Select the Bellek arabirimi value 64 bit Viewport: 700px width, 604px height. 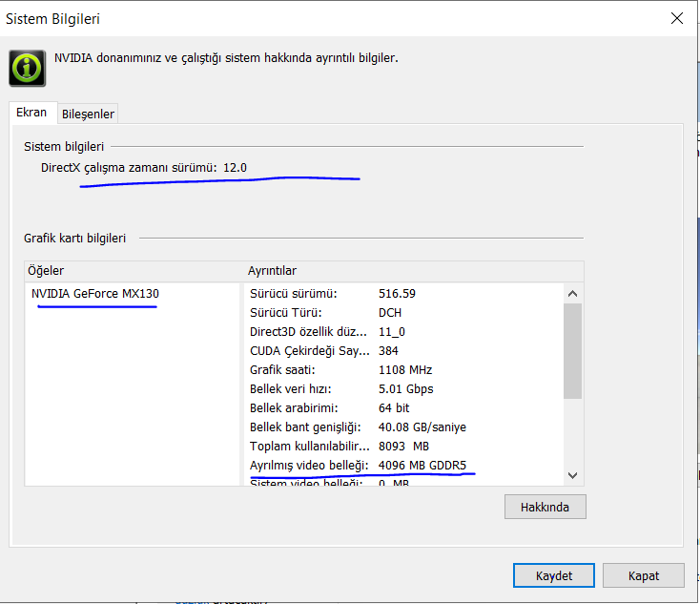394,407
